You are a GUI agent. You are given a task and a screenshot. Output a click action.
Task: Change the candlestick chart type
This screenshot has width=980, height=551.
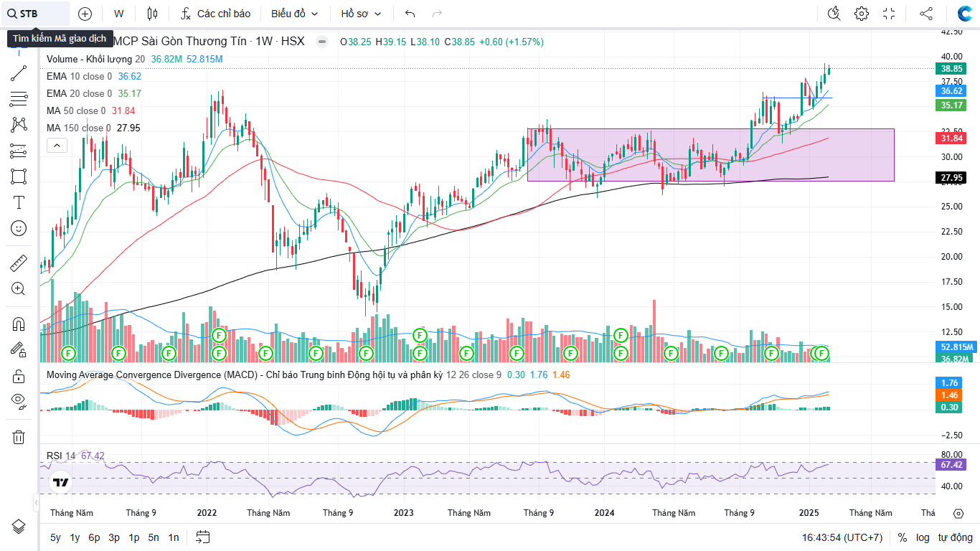coord(151,14)
